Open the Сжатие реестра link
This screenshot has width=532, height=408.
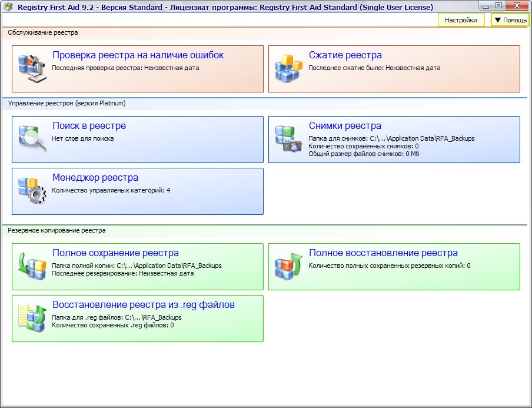(345, 55)
